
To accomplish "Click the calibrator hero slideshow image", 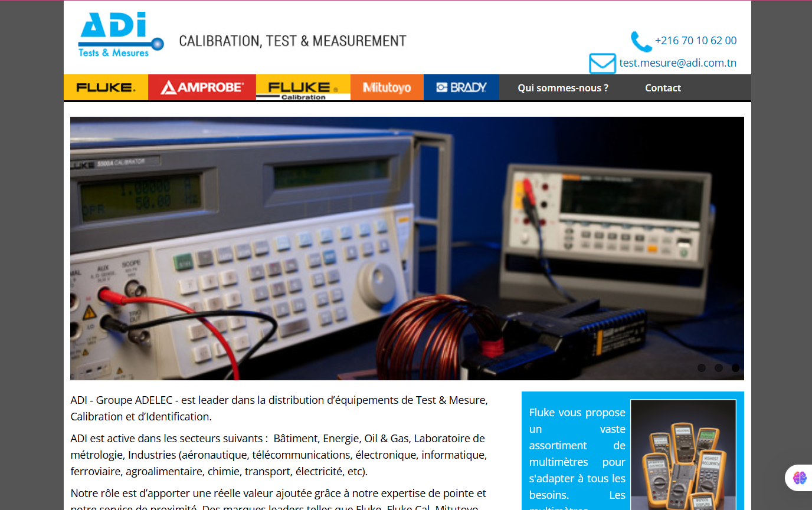I will (x=407, y=248).
